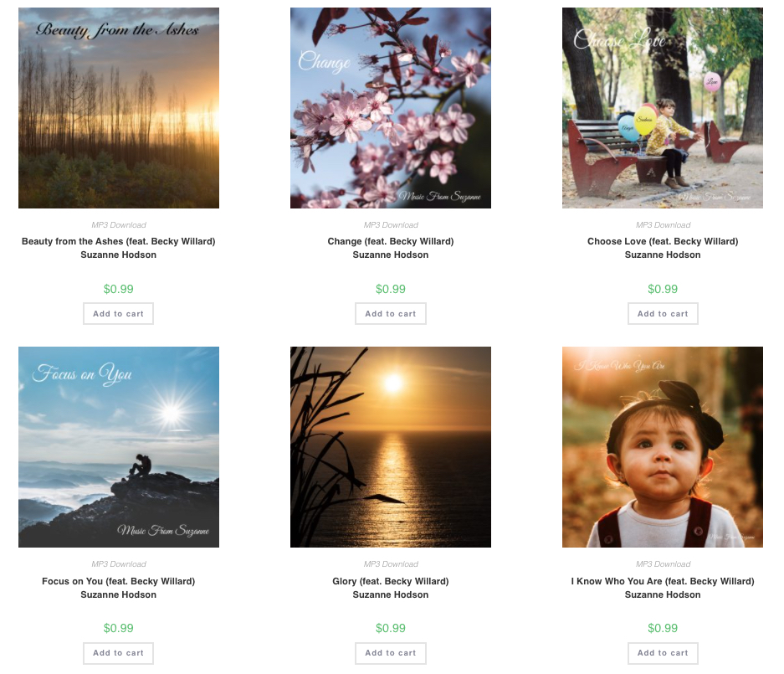This screenshot has width=784, height=674.
Task: Open the Choose Love park bench cover
Action: tap(663, 107)
